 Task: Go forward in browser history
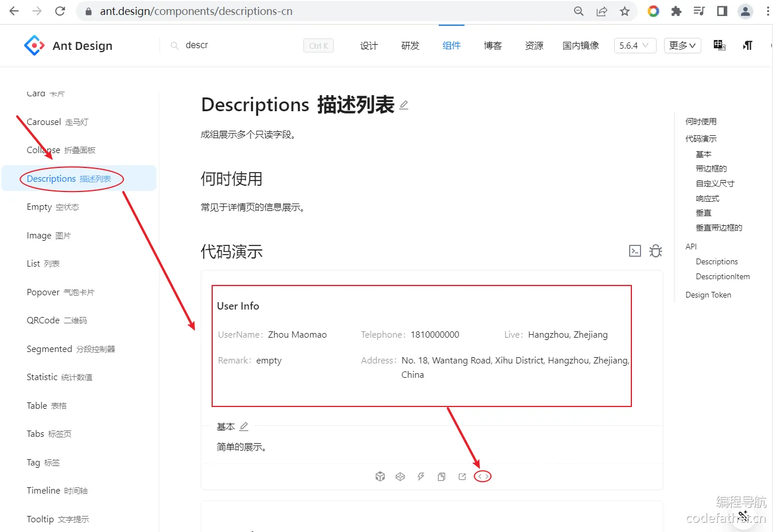tap(37, 11)
